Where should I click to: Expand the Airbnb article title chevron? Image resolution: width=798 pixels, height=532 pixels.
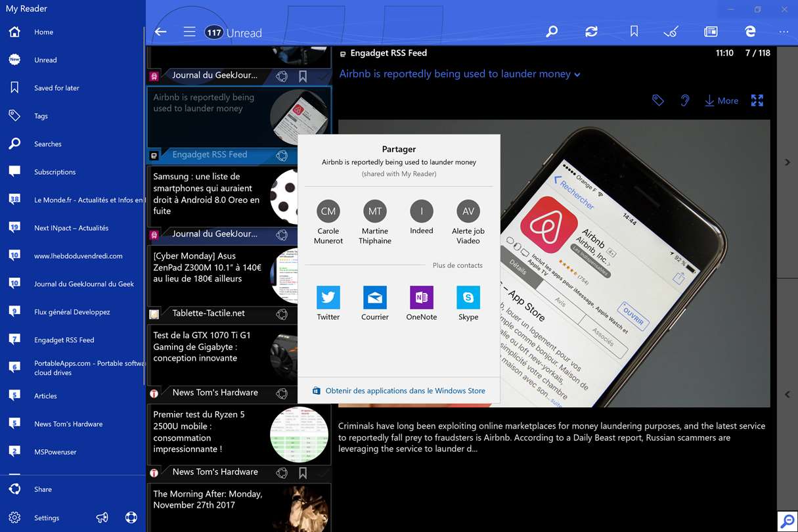577,75
